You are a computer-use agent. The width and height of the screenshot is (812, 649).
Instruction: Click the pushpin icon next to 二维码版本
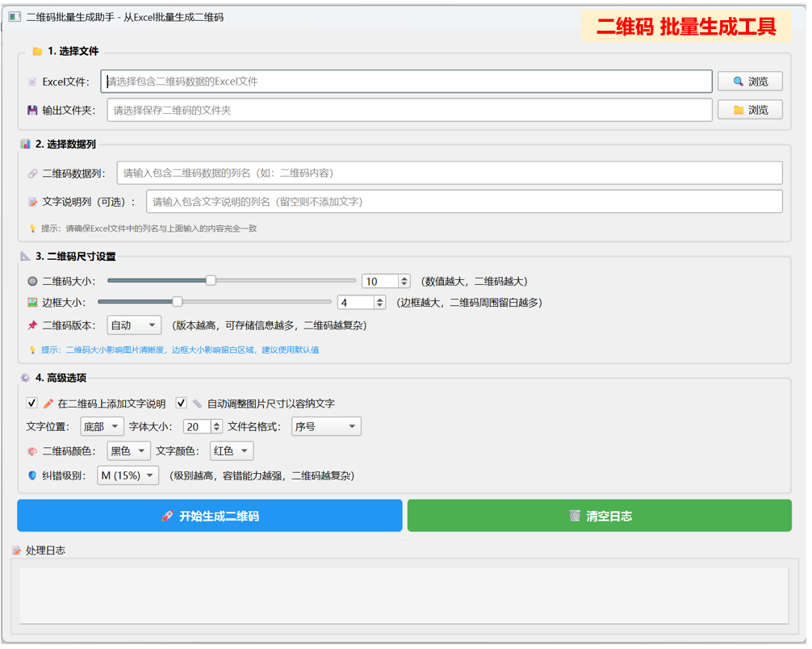click(x=32, y=325)
